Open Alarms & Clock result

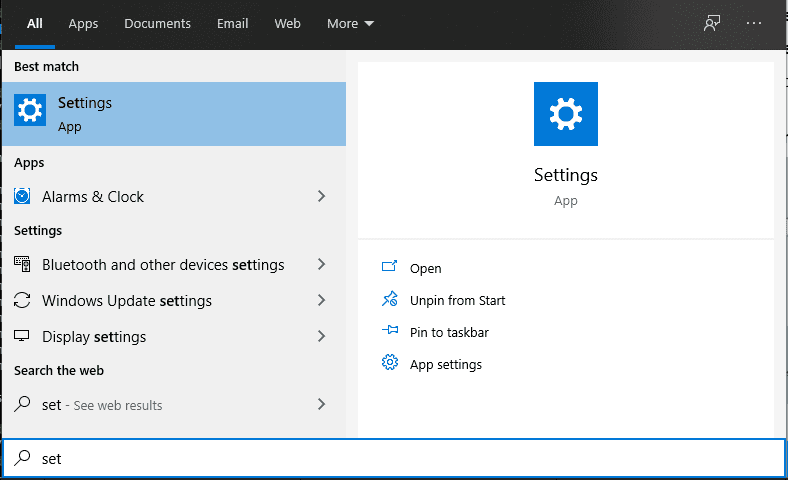[174, 196]
